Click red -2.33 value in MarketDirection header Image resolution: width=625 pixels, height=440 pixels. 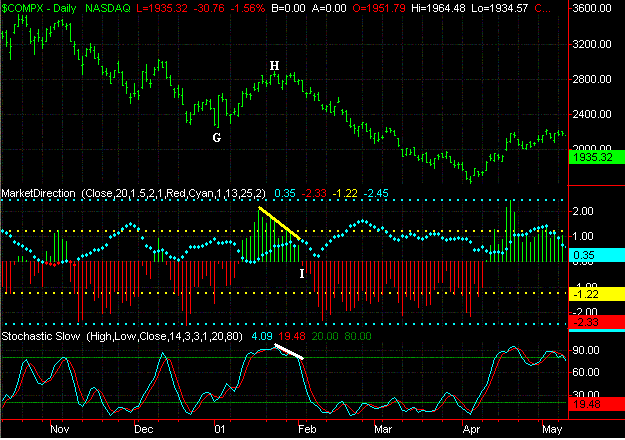(x=314, y=193)
